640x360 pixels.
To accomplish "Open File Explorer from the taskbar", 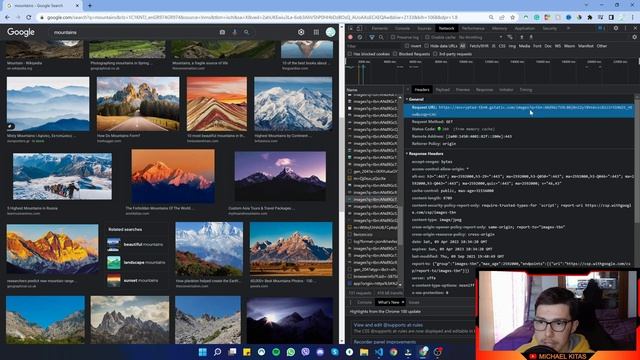I will point(364,352).
